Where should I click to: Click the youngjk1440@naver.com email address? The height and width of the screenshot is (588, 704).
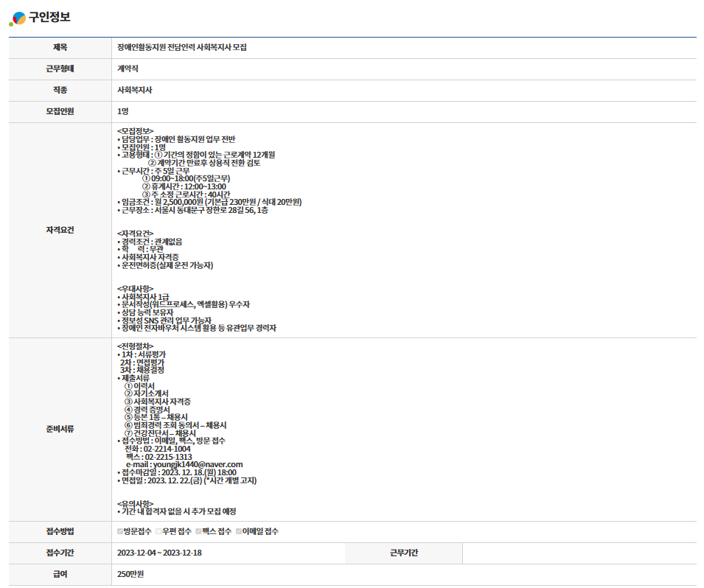(x=194, y=464)
